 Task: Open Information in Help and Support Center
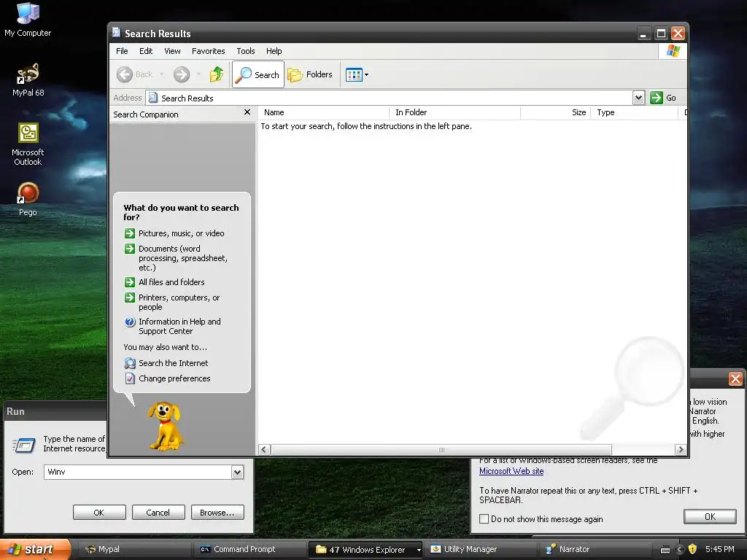173,326
